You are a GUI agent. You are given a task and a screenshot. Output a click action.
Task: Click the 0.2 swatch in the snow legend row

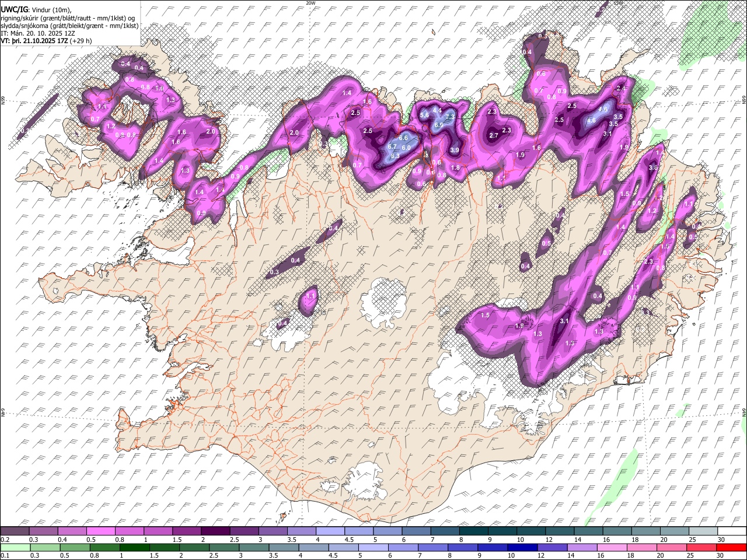tap(15, 531)
